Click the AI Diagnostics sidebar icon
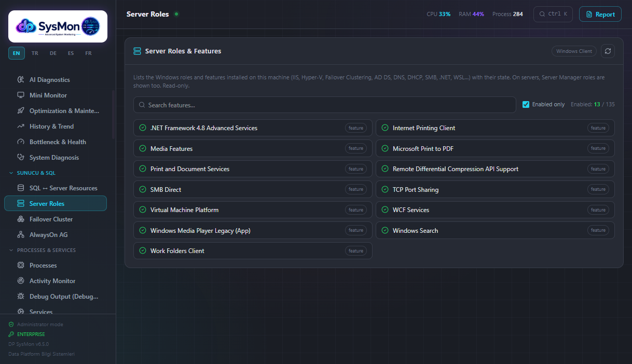Screen dimensions: 632x364 21,80
